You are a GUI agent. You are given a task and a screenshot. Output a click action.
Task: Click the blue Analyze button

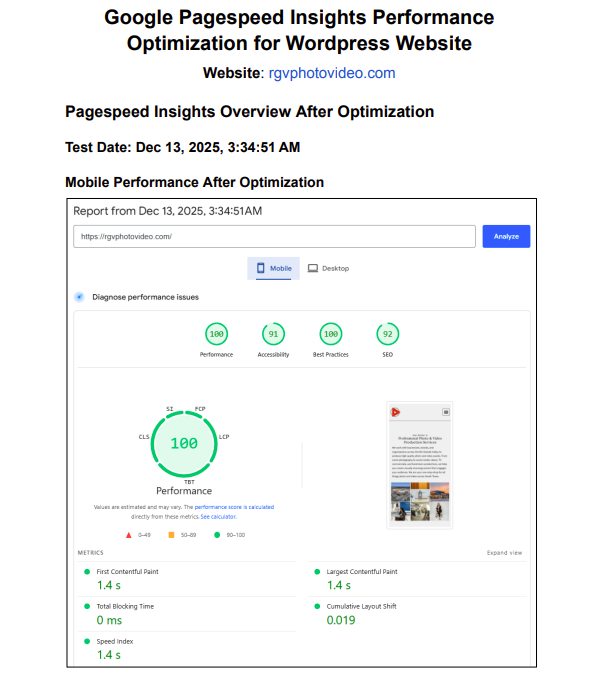pyautogui.click(x=506, y=237)
